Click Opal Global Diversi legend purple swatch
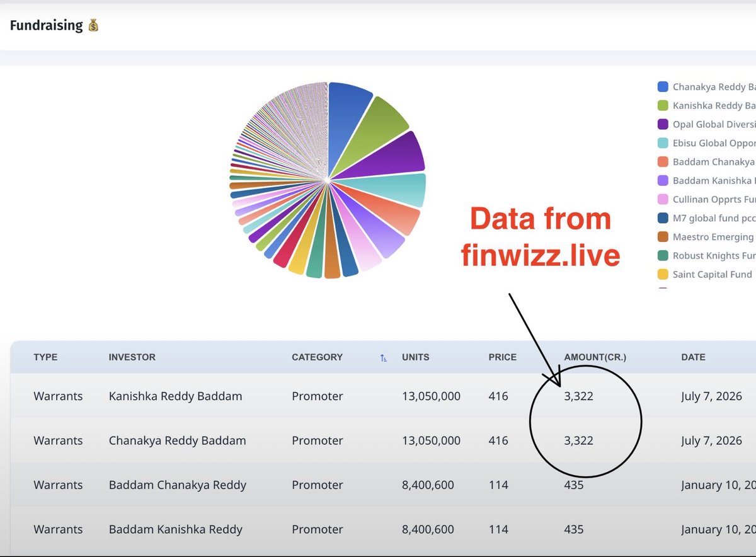The image size is (756, 557). pos(663,124)
